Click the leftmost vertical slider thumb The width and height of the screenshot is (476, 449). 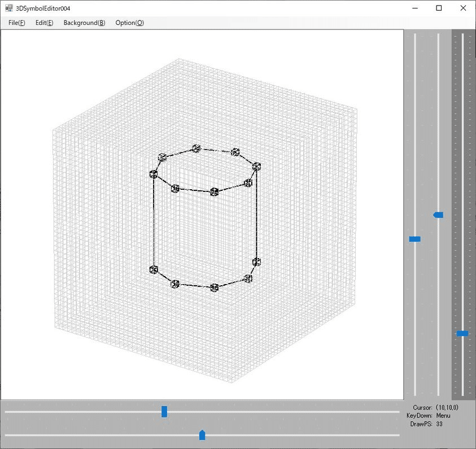[414, 239]
